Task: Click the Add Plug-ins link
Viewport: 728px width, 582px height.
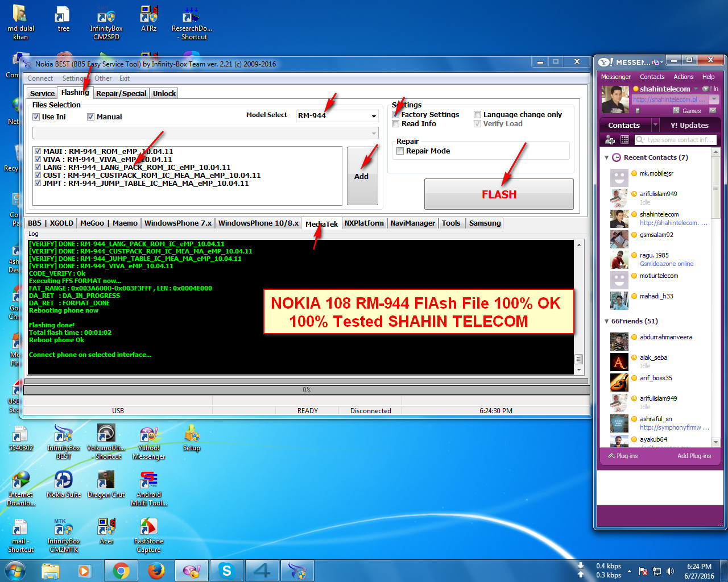Action: [x=694, y=456]
